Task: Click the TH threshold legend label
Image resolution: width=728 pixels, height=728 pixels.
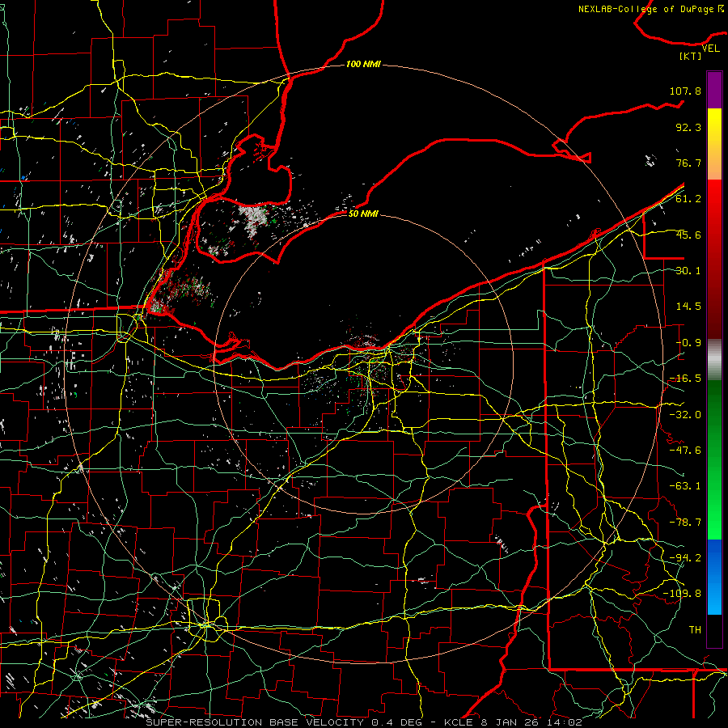Action: [x=695, y=630]
